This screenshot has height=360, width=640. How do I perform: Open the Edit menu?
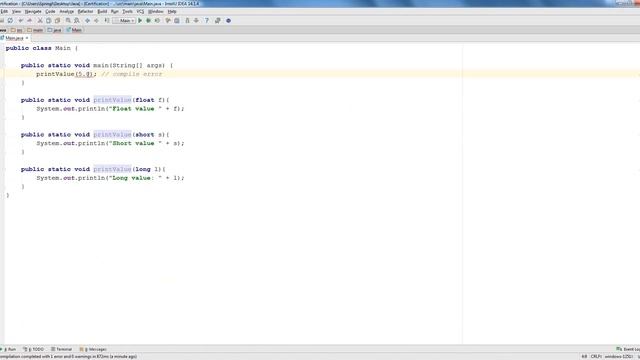[x=4, y=12]
